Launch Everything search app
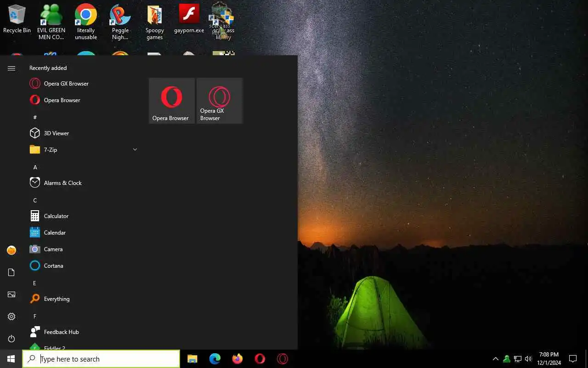Screen dimensions: 588x368 [x=83, y=299]
